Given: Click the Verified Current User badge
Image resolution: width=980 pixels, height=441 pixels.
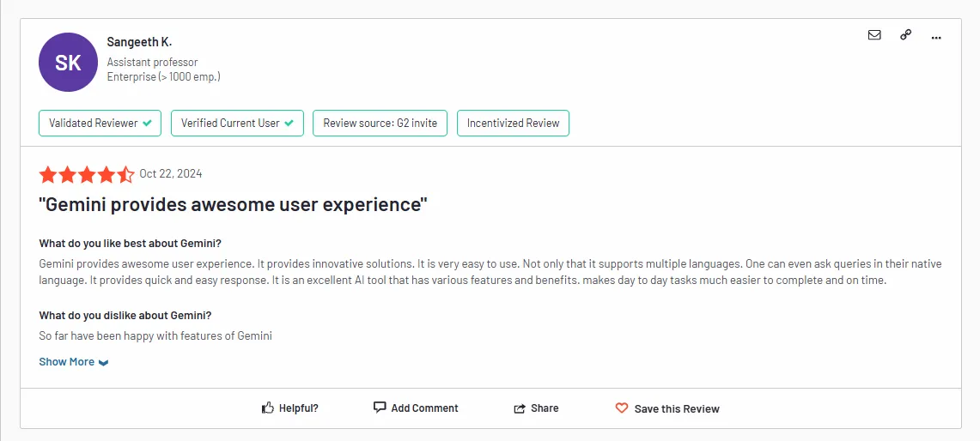Looking at the screenshot, I should pos(237,123).
